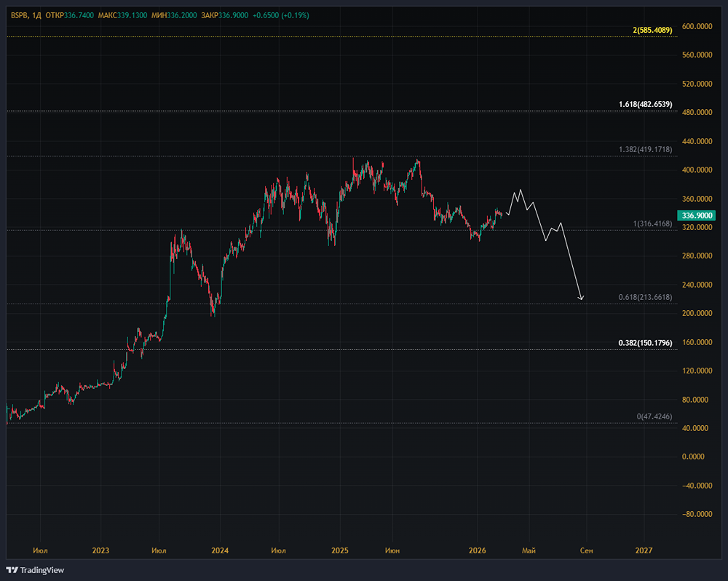
Task: Click the 200.0000 price axis label
Action: coord(697,314)
